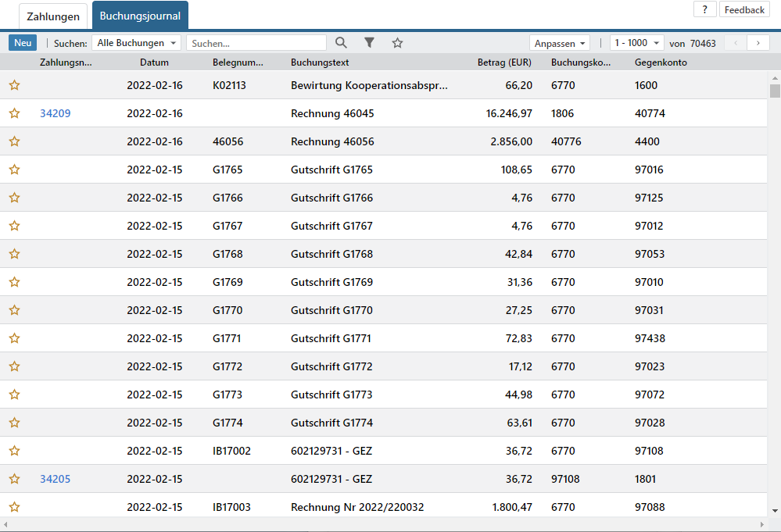This screenshot has height=532, width=781.
Task: Open the Anpassen dropdown
Action: coord(559,43)
